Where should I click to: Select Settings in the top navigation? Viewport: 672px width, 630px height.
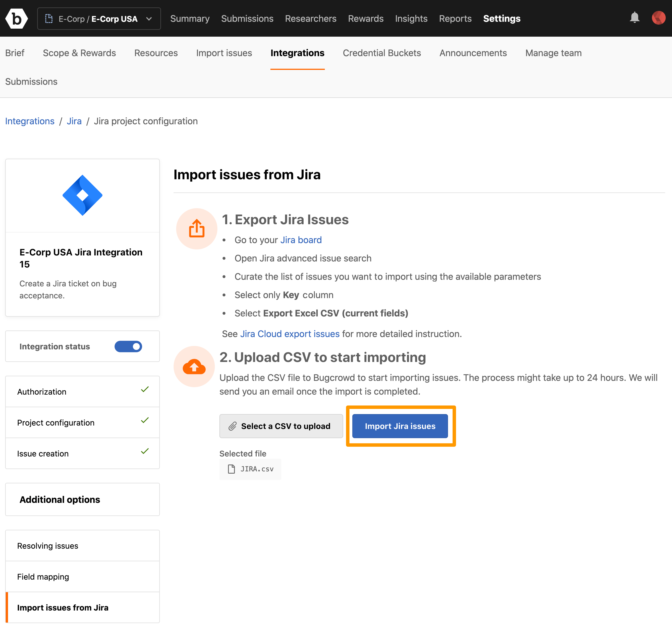point(502,19)
